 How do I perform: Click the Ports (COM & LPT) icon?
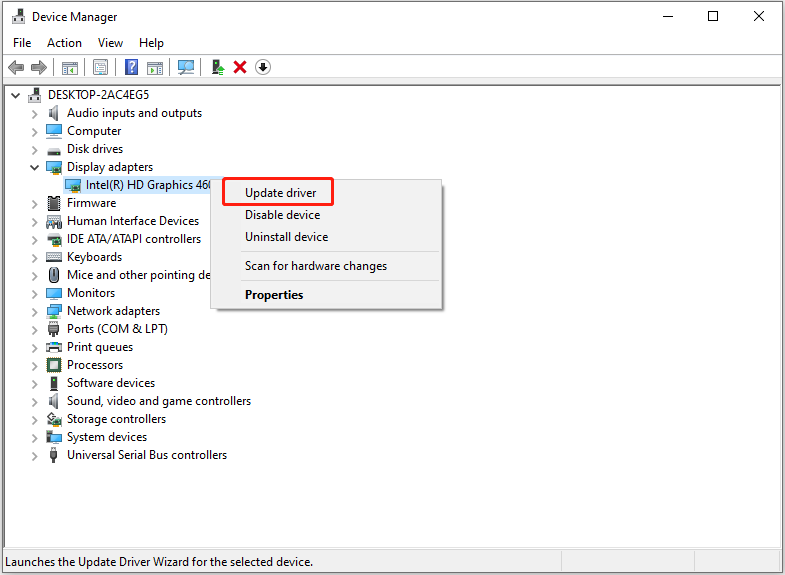[x=54, y=329]
